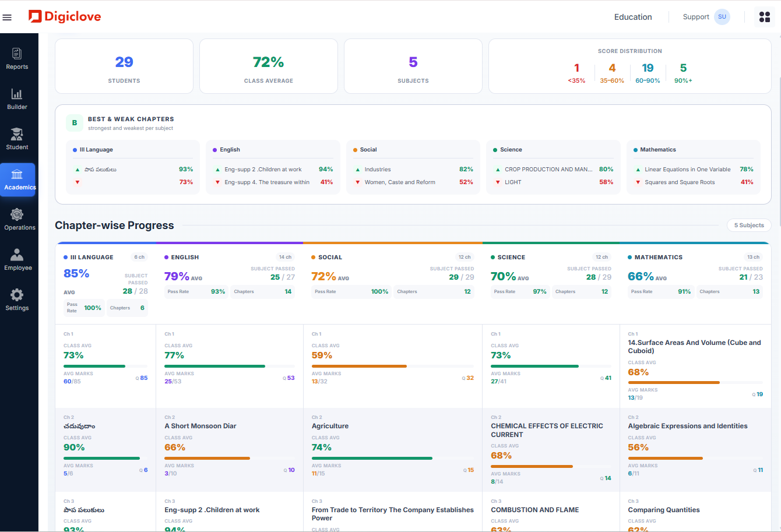Click the Education header item
The height and width of the screenshot is (532, 781).
tap(633, 17)
